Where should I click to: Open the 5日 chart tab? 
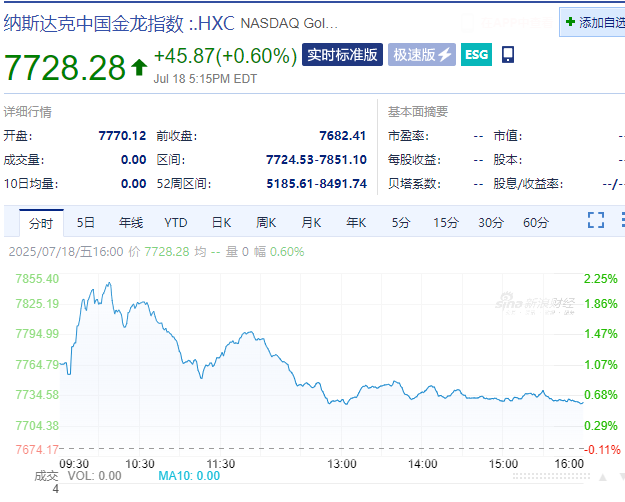86,222
